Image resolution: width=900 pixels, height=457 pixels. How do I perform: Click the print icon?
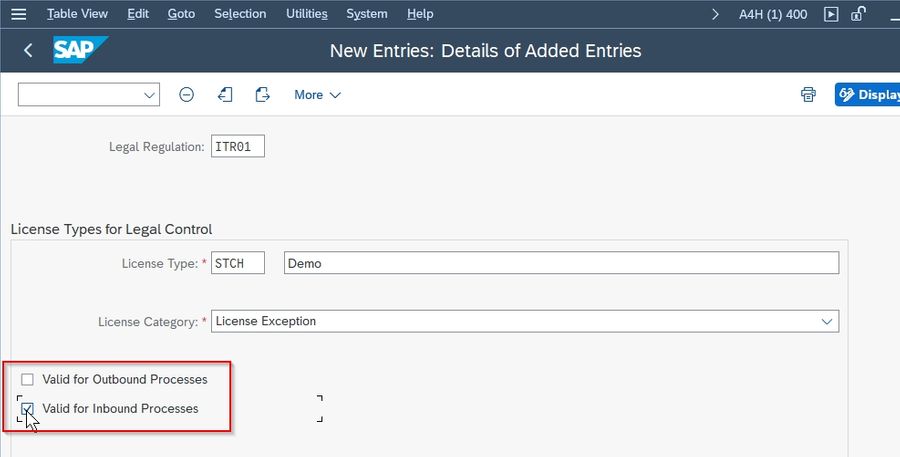808,95
